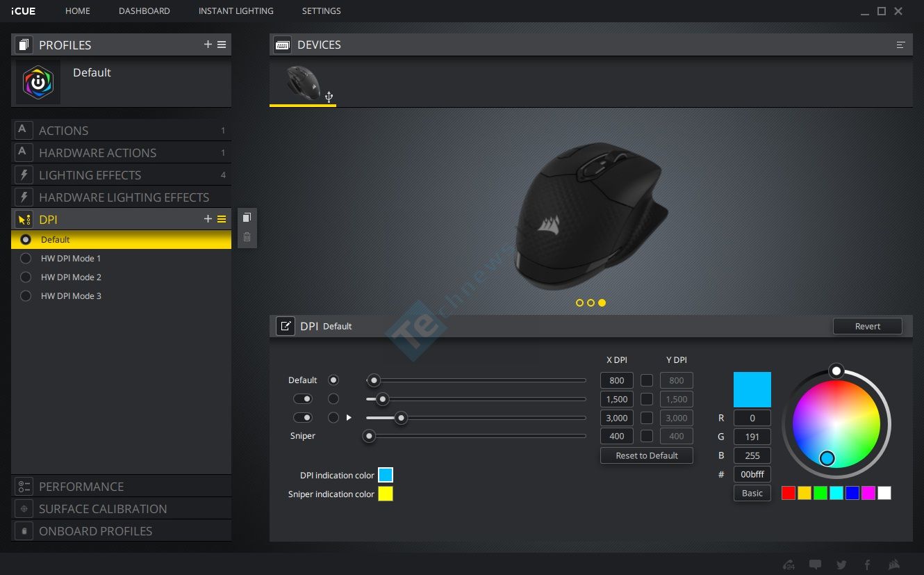This screenshot has width=924, height=575.
Task: Collapse the DPI section header
Action: [x=121, y=219]
